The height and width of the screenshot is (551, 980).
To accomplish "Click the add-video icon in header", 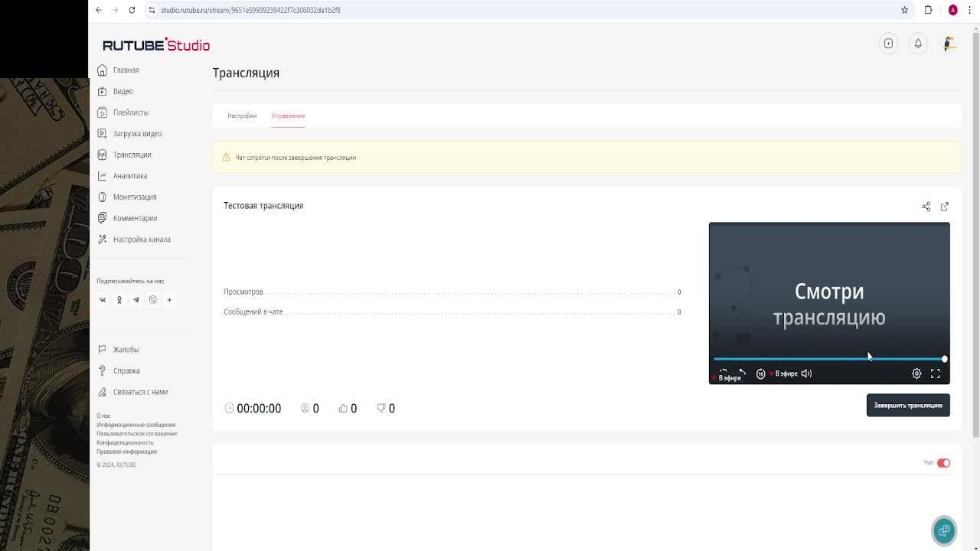I will pyautogui.click(x=888, y=44).
